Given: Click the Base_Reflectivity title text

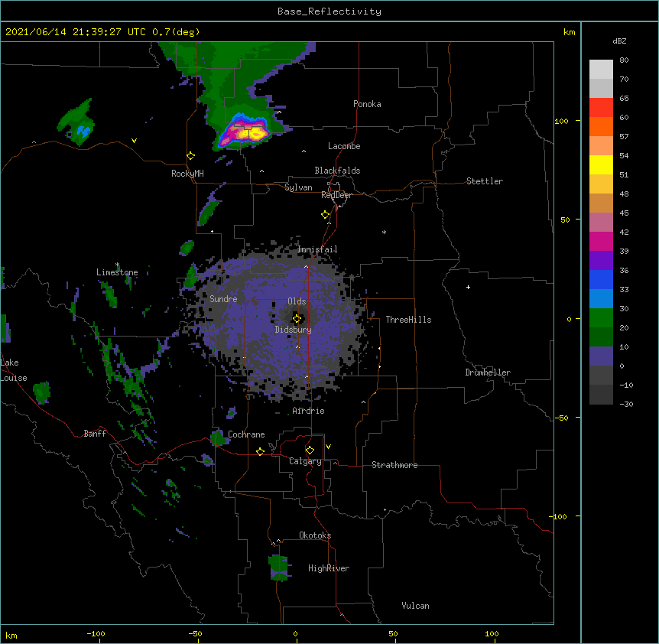Looking at the screenshot, I should pyautogui.click(x=329, y=11).
